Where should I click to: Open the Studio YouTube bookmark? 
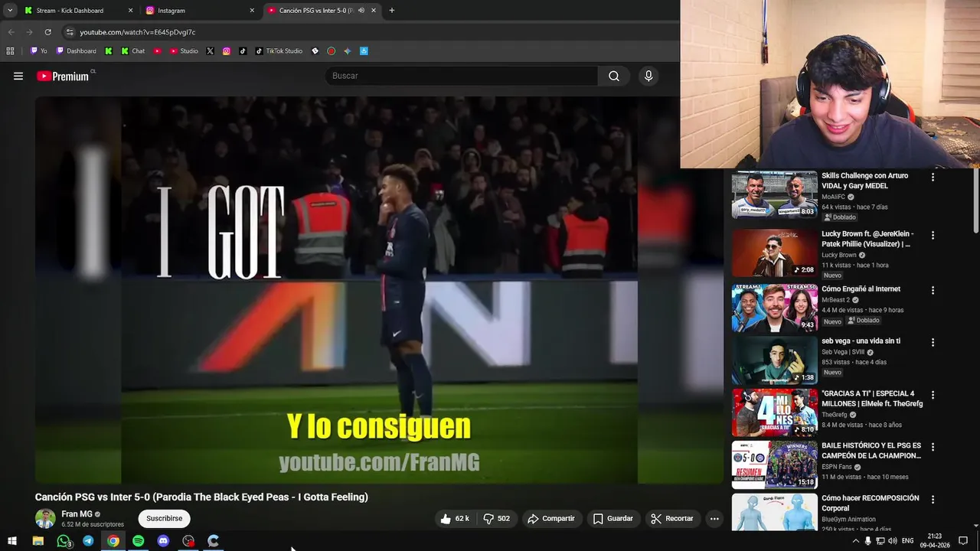tap(184, 51)
